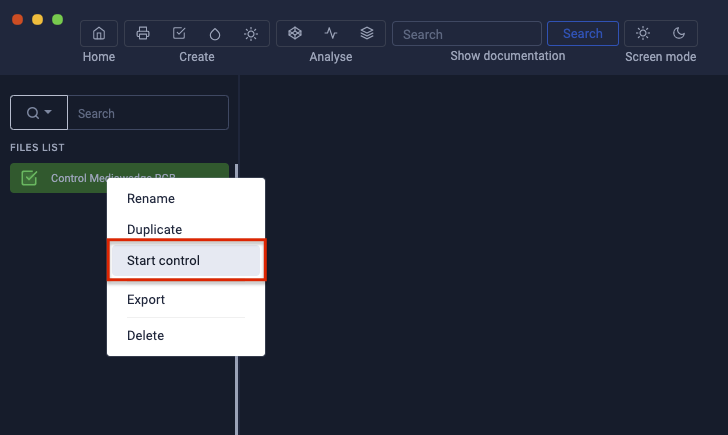
Task: Click the printer icon in Create group
Action: [143, 33]
